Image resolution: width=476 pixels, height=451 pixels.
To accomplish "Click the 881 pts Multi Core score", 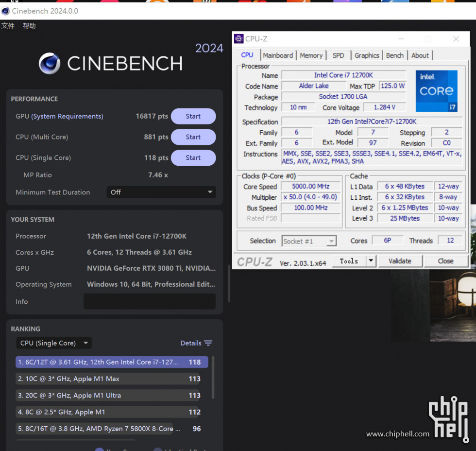I will coord(156,137).
